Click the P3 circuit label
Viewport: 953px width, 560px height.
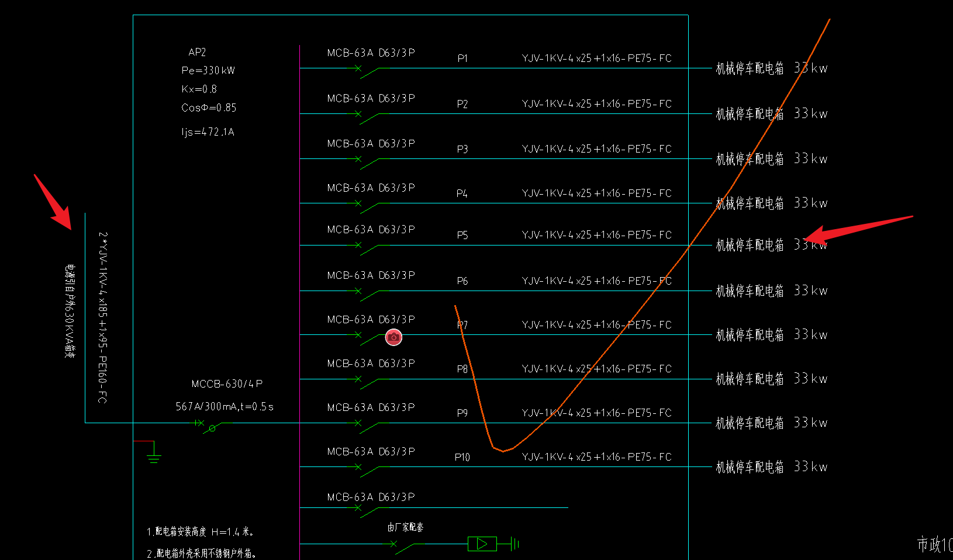[x=462, y=149]
